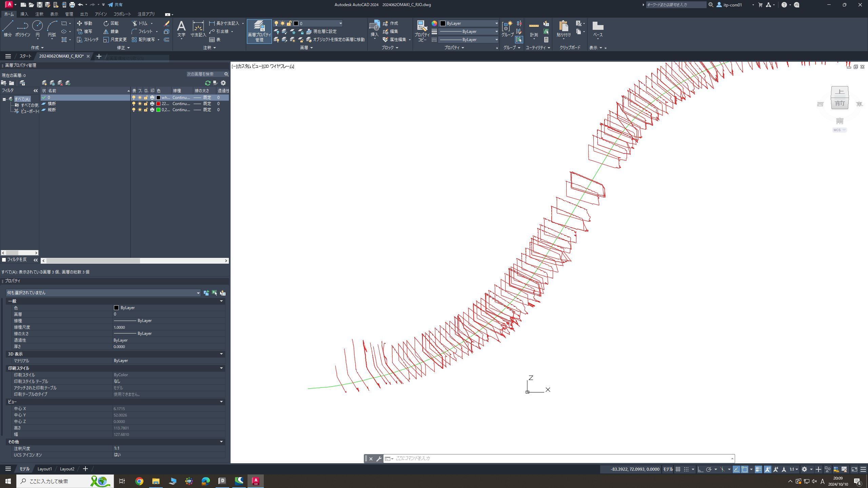Click the layer list refresh icon
868x488 pixels.
click(208, 83)
